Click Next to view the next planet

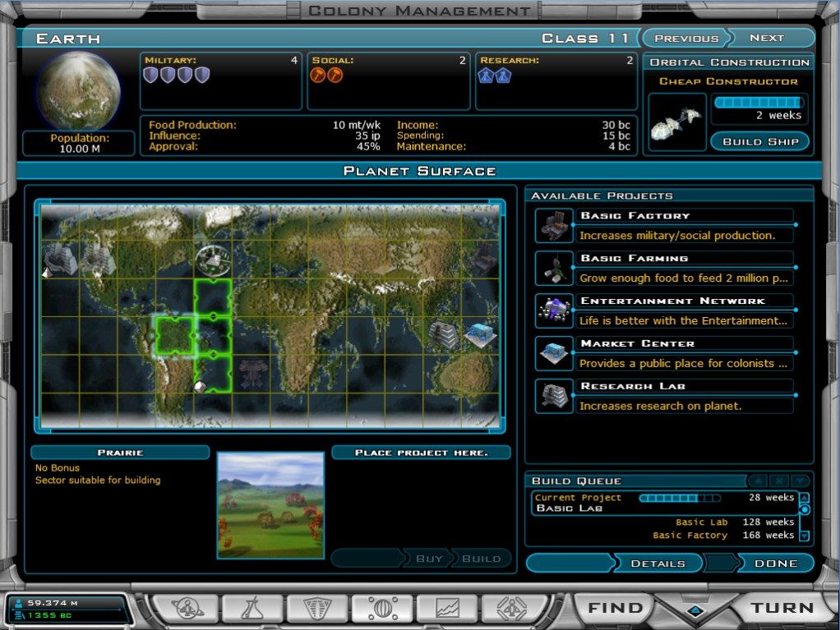point(768,38)
